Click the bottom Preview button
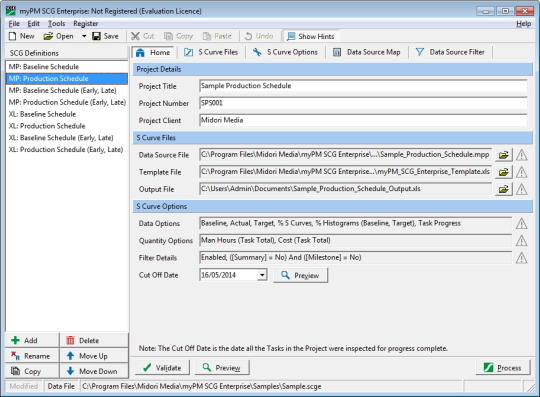This screenshot has width=540, height=397. point(222,368)
